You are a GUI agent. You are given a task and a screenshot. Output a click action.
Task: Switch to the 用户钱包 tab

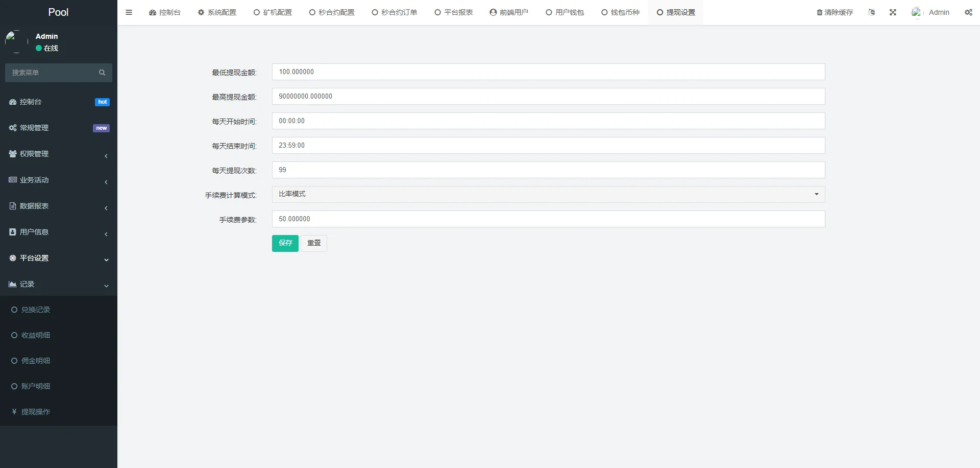[x=565, y=12]
